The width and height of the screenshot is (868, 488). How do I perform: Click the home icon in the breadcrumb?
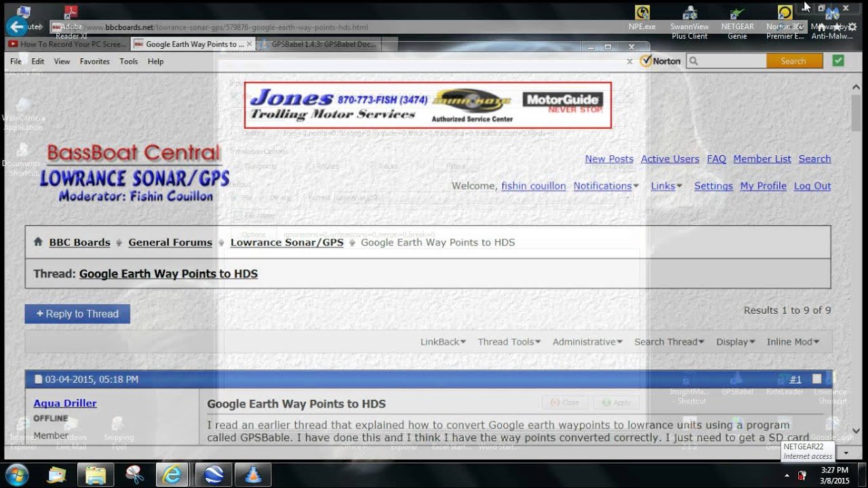pyautogui.click(x=38, y=242)
